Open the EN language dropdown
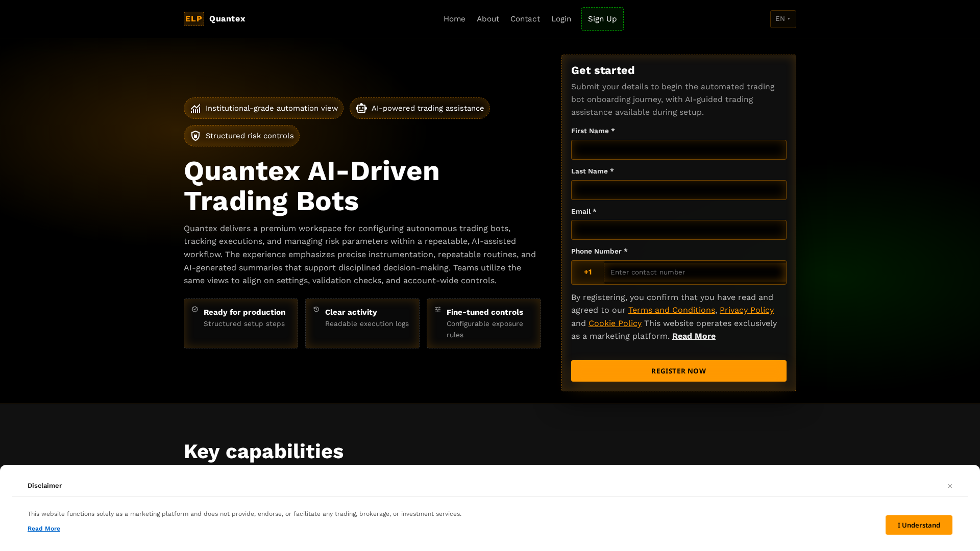 click(783, 19)
